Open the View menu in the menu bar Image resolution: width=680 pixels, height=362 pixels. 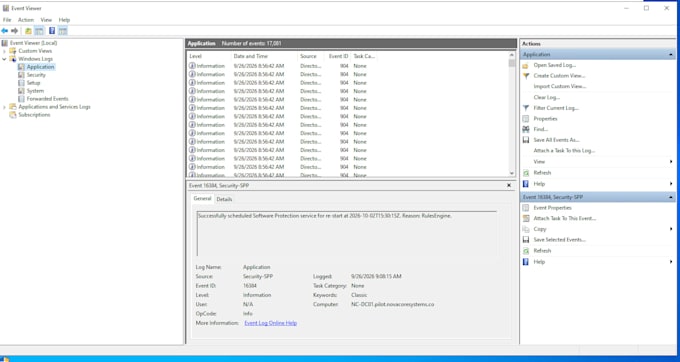(x=46, y=20)
